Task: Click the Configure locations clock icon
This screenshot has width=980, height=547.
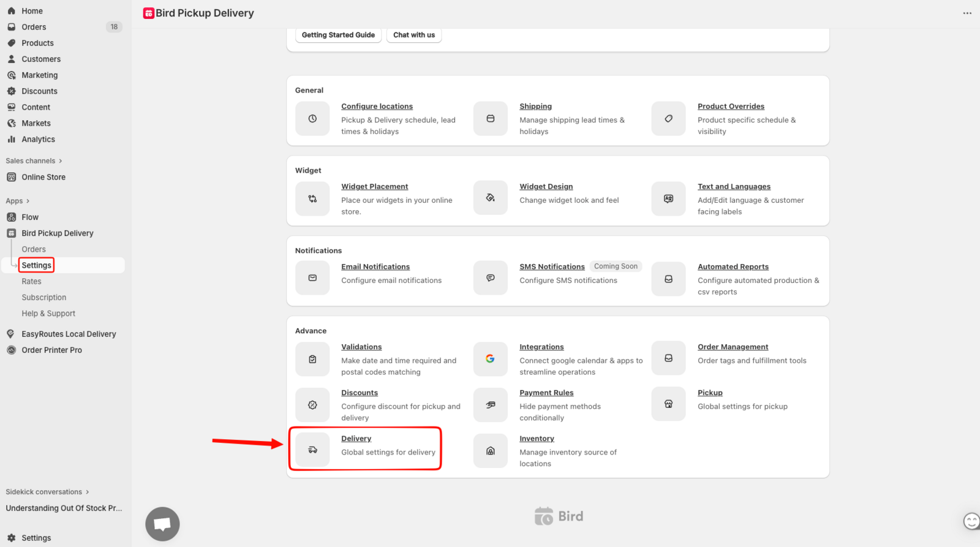Action: click(312, 119)
